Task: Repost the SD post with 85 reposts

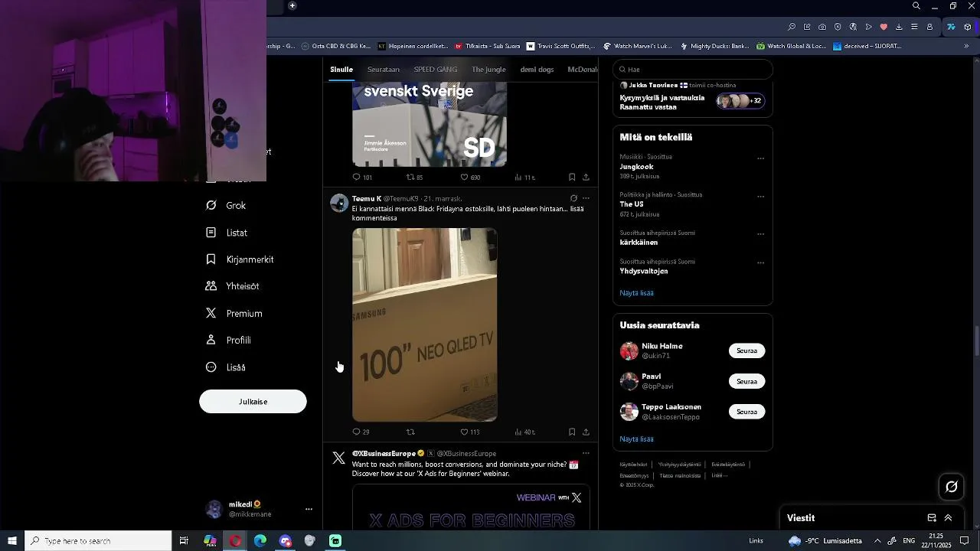Action: tap(413, 177)
